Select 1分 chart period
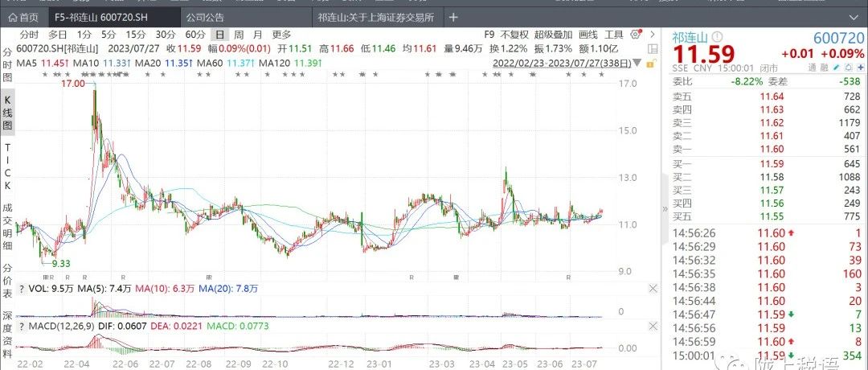Screen dimensions: 868x370 [x=84, y=35]
